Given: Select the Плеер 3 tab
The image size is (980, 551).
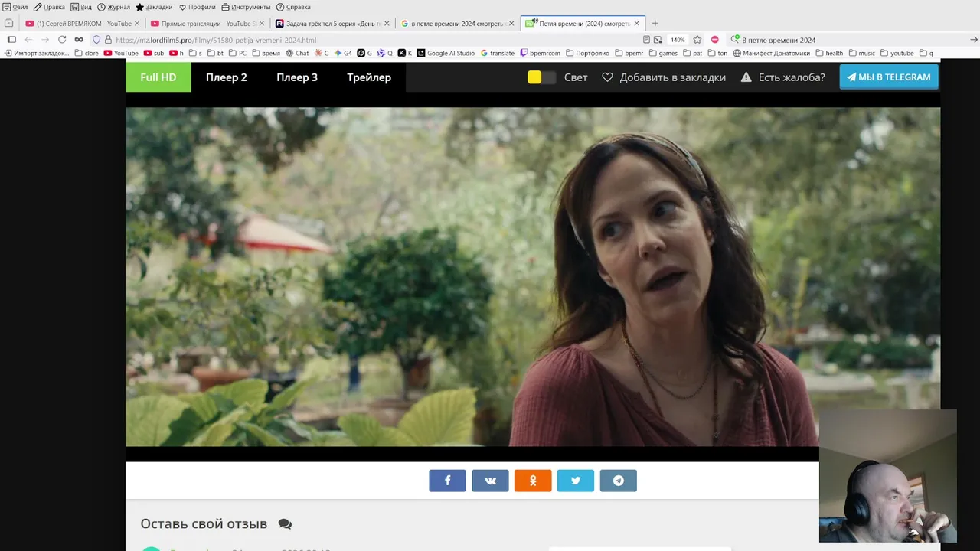Looking at the screenshot, I should pos(297,77).
